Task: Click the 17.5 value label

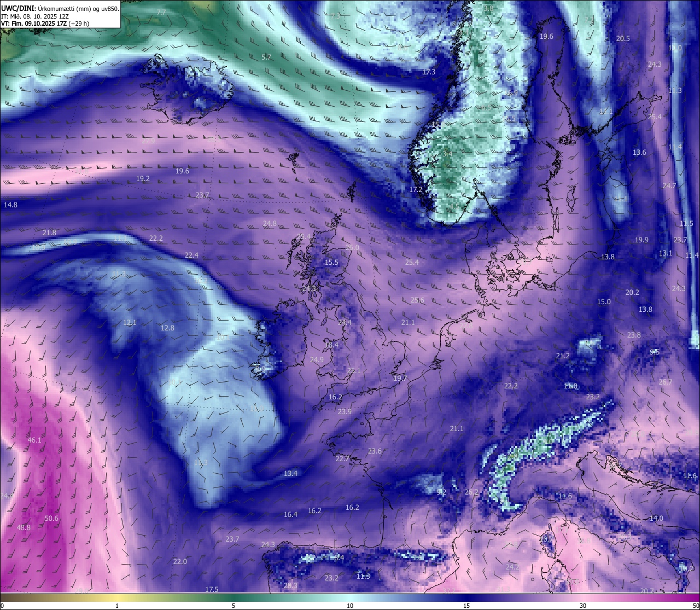Action: point(212,589)
